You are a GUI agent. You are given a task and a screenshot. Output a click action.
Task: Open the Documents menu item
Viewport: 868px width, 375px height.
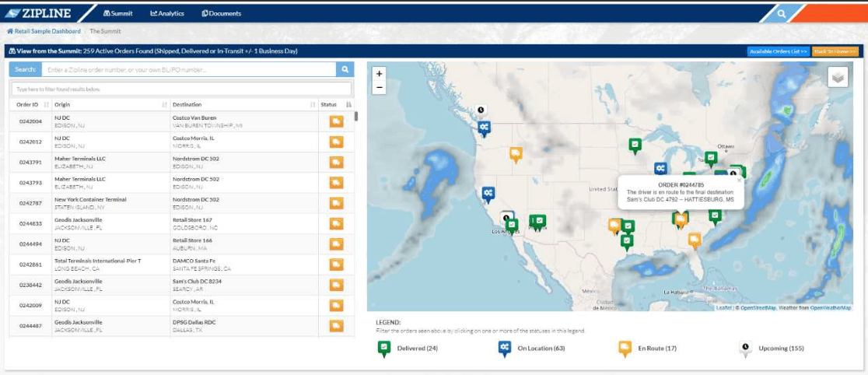point(222,13)
